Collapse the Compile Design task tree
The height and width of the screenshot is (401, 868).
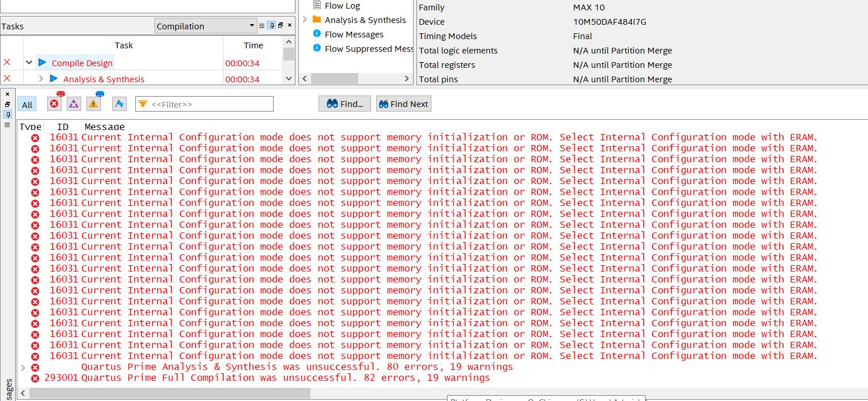tap(29, 63)
